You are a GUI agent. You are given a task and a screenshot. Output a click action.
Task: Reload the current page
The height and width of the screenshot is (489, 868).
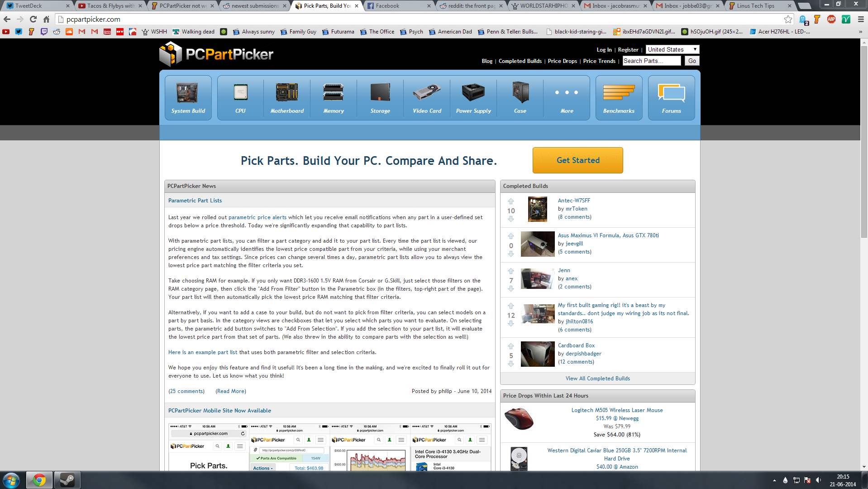[33, 19]
